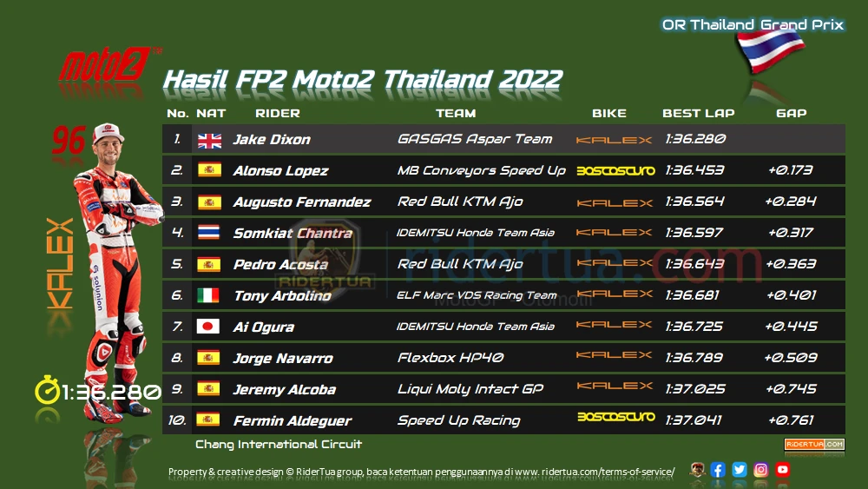This screenshot has width=868, height=489.
Task: Click the Moto2 logo at top left
Action: pos(107,64)
